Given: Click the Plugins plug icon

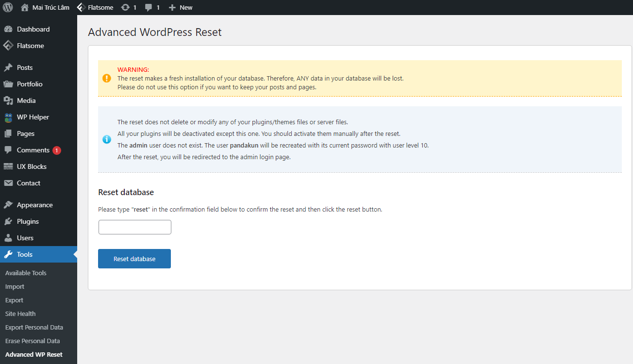Looking at the screenshot, I should point(8,221).
